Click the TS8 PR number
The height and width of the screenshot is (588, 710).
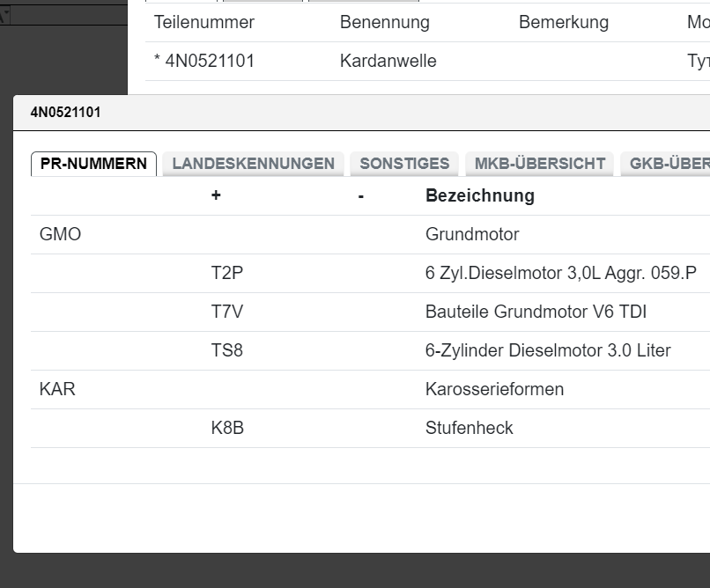pos(226,351)
